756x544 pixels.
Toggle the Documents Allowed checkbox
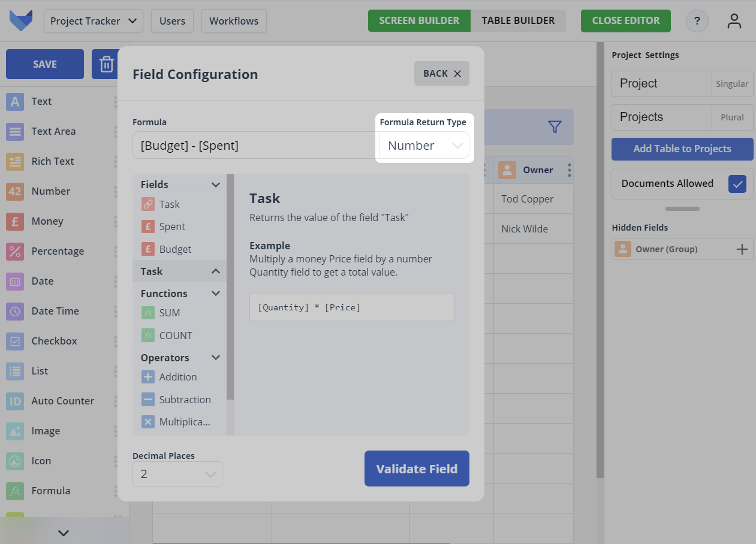pos(737,184)
